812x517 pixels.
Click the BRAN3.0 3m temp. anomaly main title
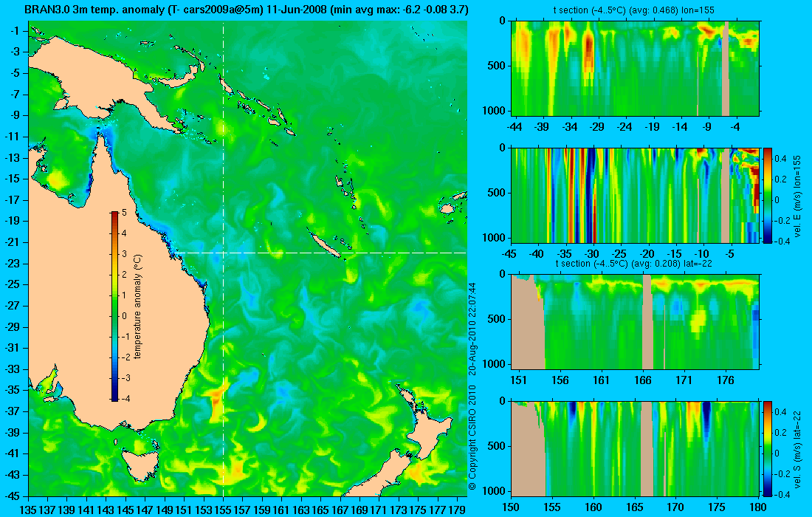[246, 9]
